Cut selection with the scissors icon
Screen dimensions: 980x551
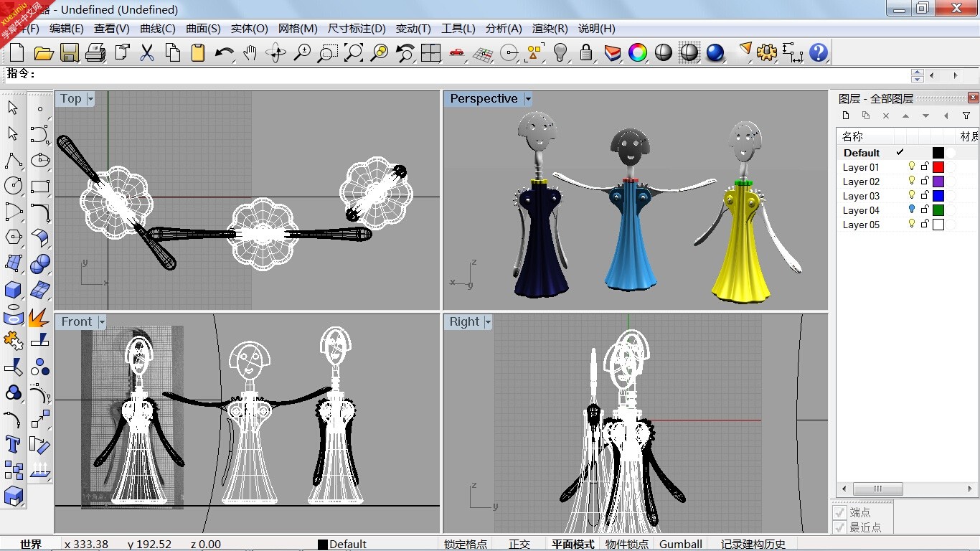[147, 52]
